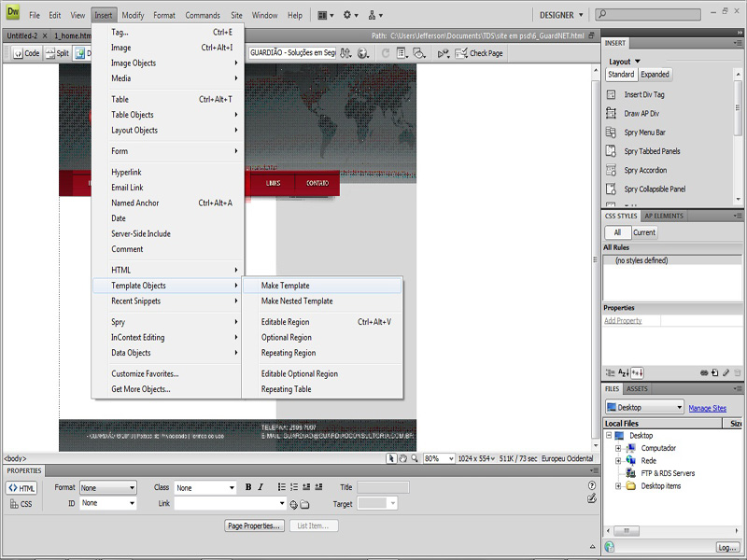
Task: Open the Desktop site dropdown in Files
Action: pos(644,408)
